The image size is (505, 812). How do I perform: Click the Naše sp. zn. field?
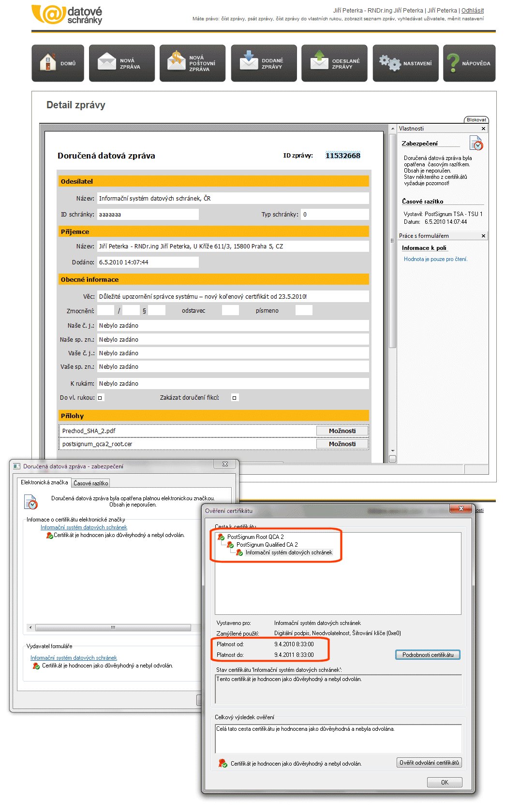tap(233, 340)
